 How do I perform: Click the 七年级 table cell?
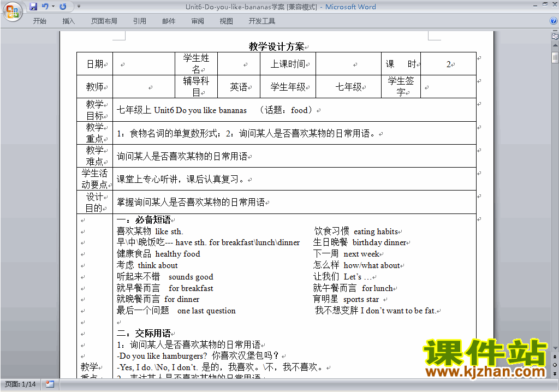coord(348,87)
